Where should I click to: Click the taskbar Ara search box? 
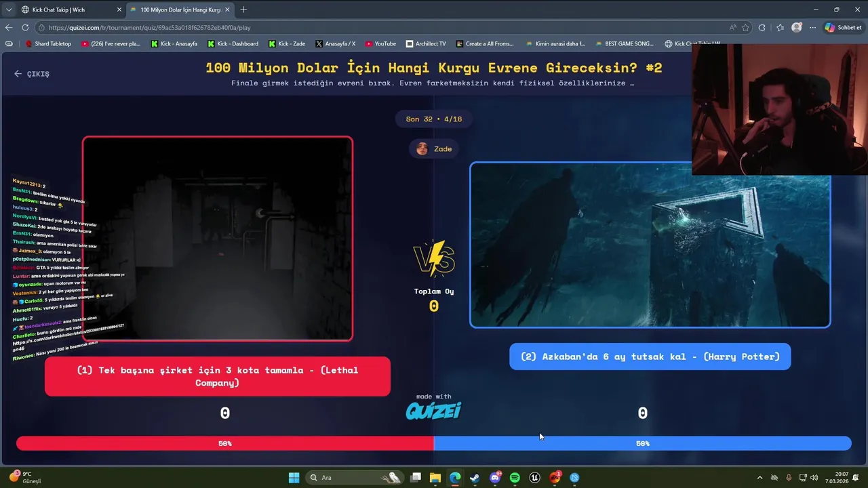pyautogui.click(x=355, y=478)
